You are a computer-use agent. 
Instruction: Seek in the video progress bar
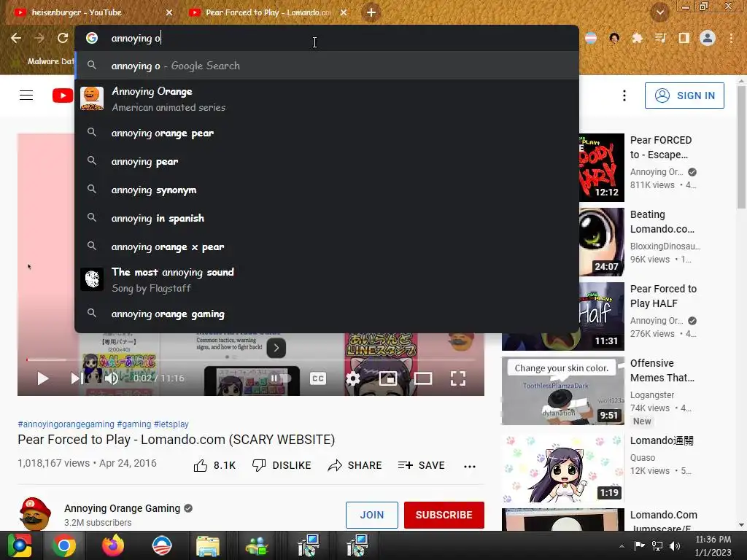251,360
